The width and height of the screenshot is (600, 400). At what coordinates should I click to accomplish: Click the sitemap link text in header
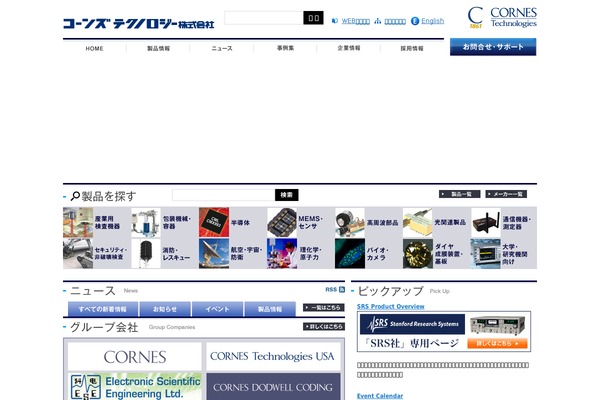tap(395, 21)
